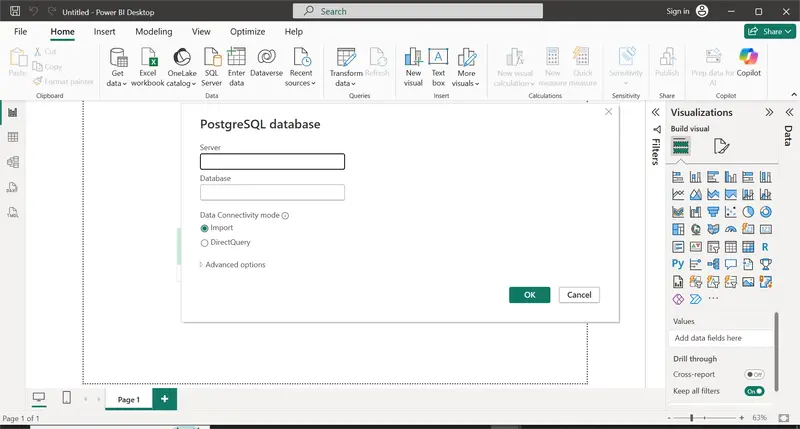Screen dimensions: 800x429
Task: Expand Advanced options
Action: pyautogui.click(x=233, y=265)
